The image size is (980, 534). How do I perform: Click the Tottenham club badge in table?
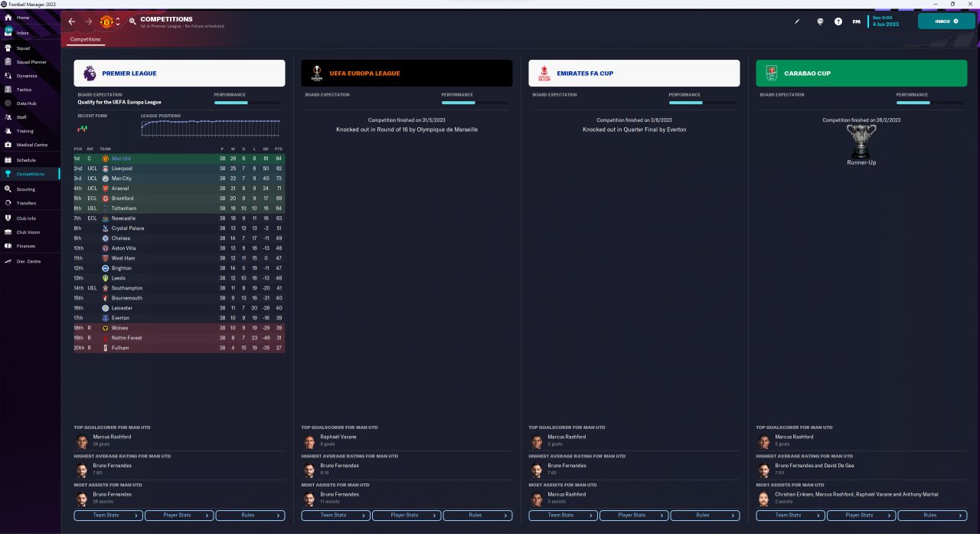(106, 208)
